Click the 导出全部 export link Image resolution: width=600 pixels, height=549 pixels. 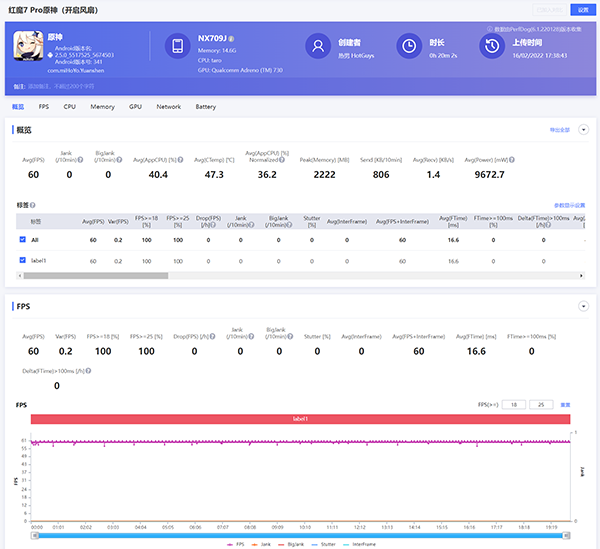point(560,130)
